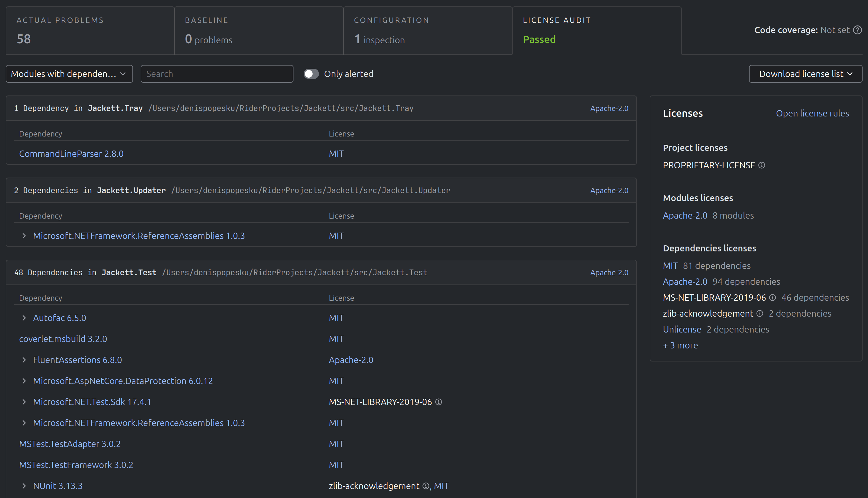Click the MIT license in Autofac row
This screenshot has width=868, height=498.
click(336, 318)
